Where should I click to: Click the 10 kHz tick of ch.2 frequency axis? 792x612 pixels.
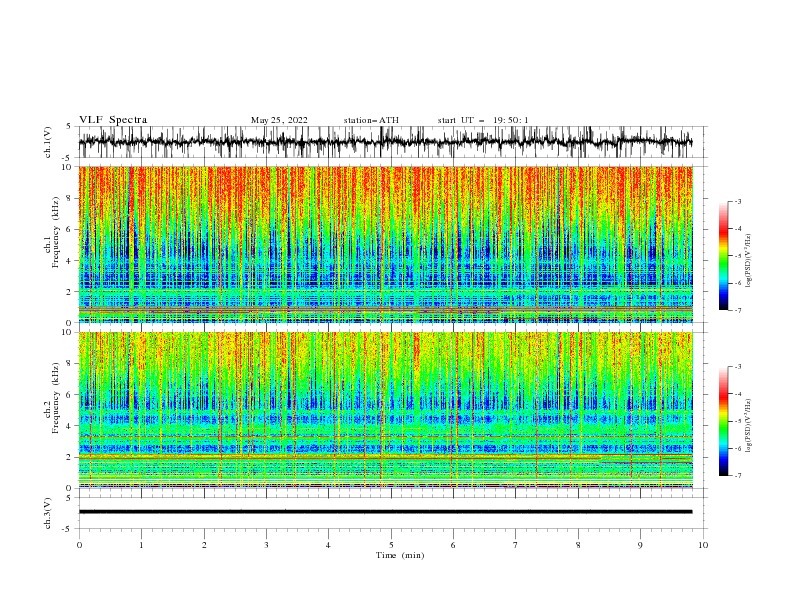68,332
